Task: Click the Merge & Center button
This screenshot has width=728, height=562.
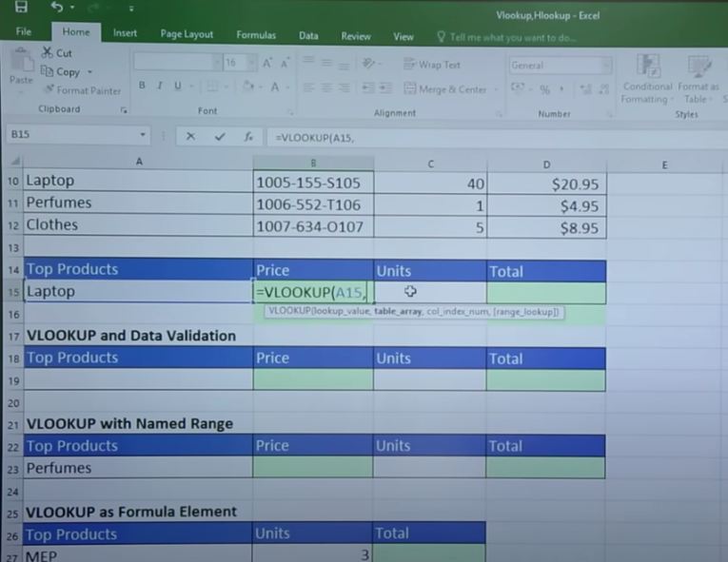Action: (445, 89)
